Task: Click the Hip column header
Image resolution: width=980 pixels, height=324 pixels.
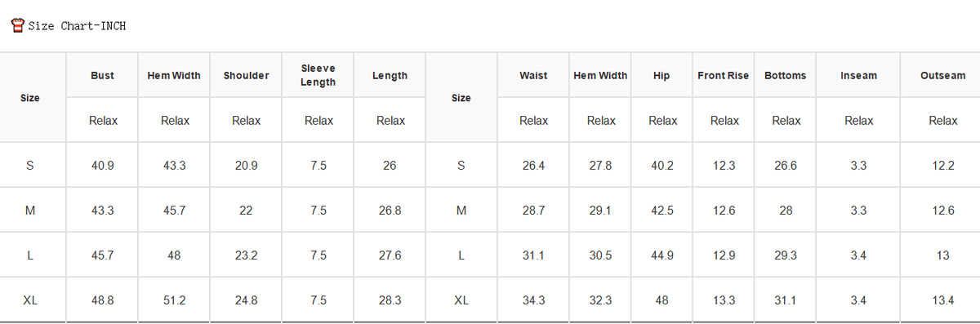Action: (x=661, y=75)
